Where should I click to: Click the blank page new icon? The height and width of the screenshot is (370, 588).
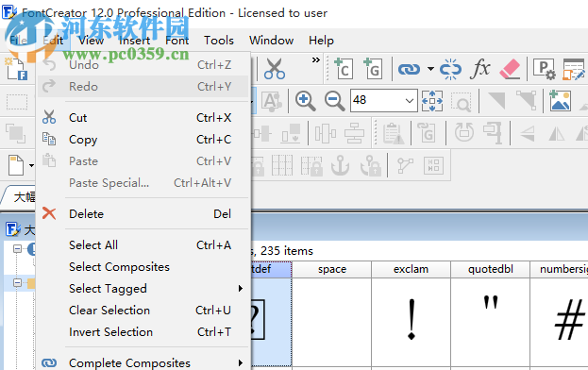point(16,165)
